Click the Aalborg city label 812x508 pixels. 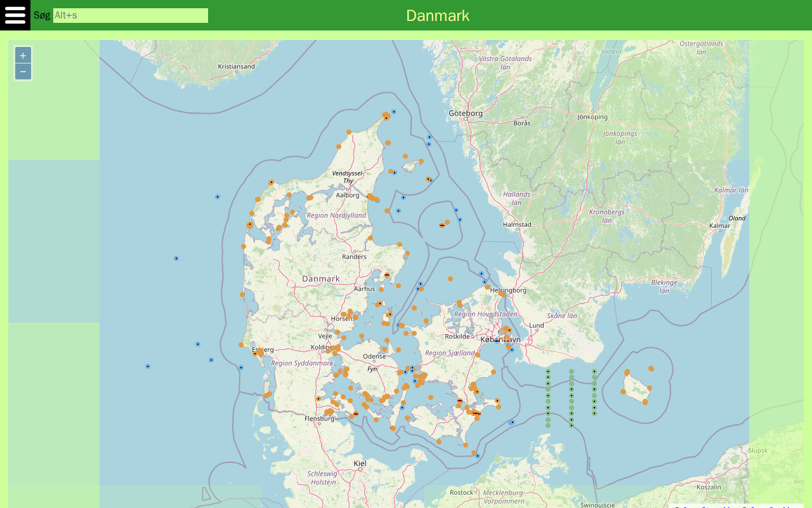(348, 195)
